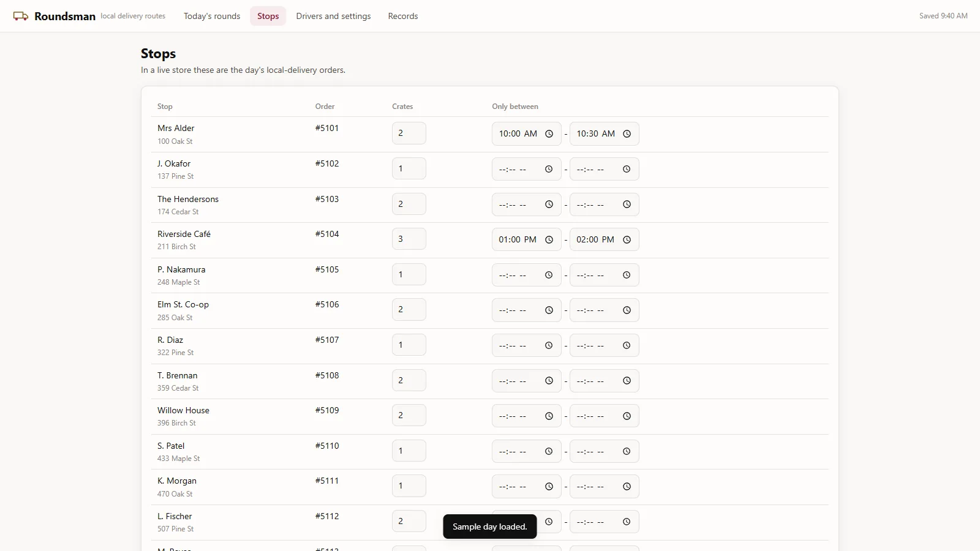Viewport: 980px width, 551px height.
Task: Open clock picker for L. Fischer end time
Action: coord(627,522)
